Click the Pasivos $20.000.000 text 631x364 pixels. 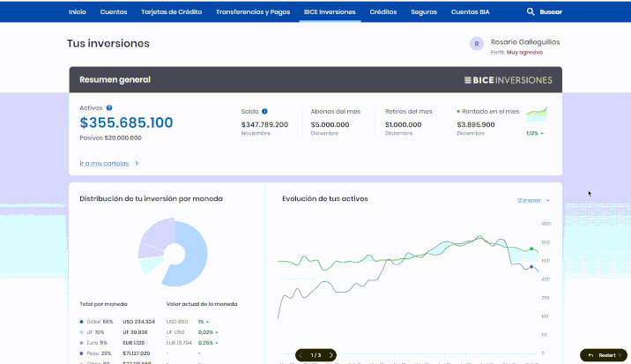[111, 137]
